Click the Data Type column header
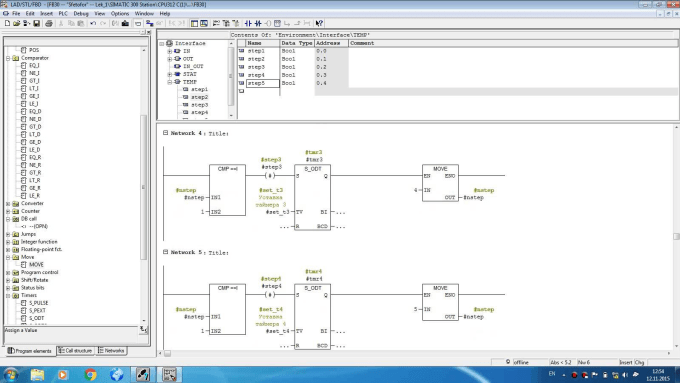 point(297,43)
